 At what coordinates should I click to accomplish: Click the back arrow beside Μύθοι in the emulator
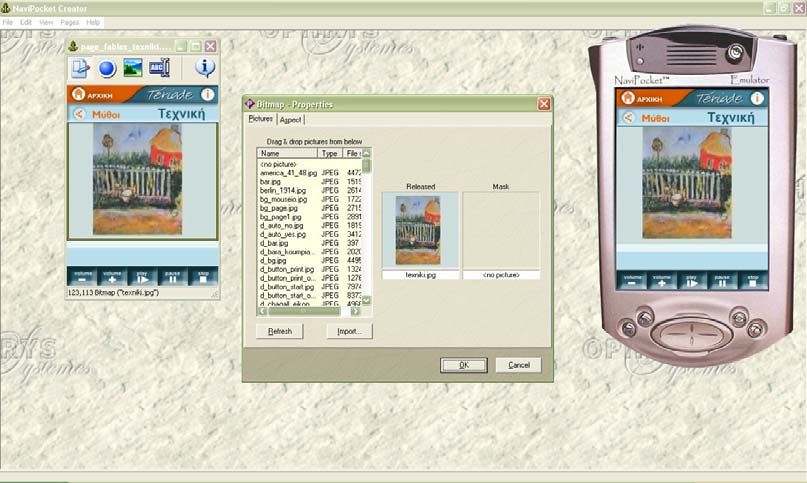pyautogui.click(x=628, y=117)
